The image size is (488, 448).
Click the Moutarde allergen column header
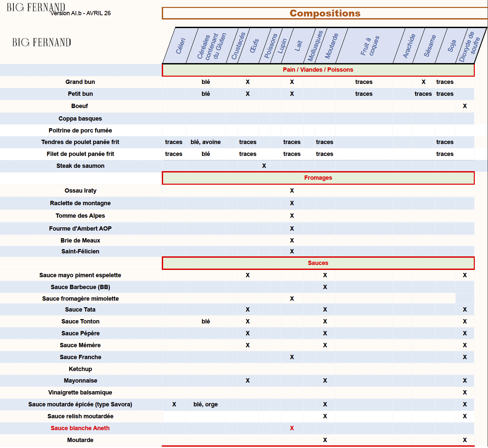[331, 46]
